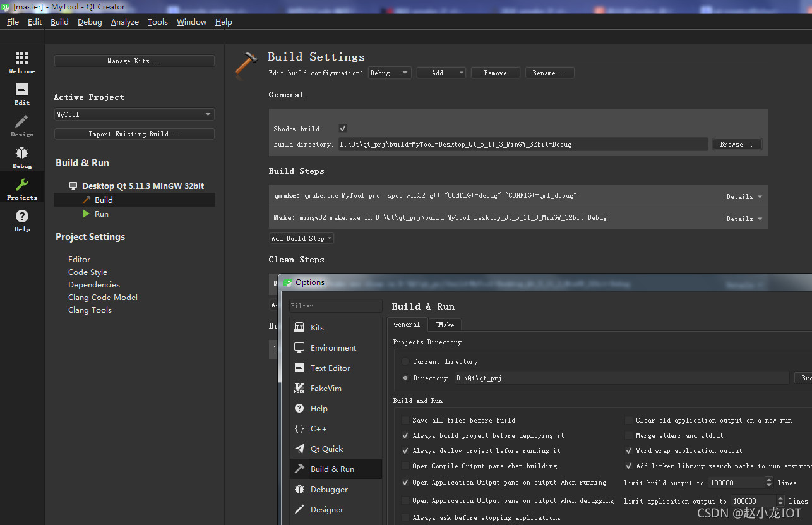Switch to Edit mode
Image resolution: width=812 pixels, height=525 pixels.
22,94
